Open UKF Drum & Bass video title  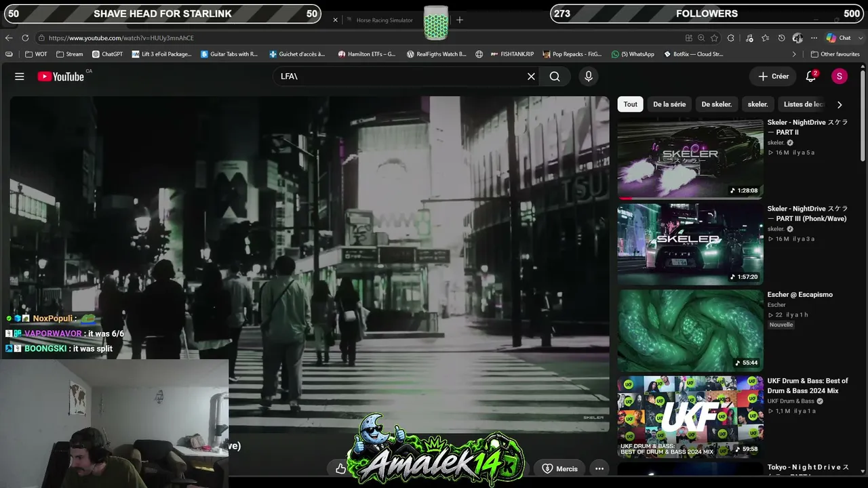point(808,386)
